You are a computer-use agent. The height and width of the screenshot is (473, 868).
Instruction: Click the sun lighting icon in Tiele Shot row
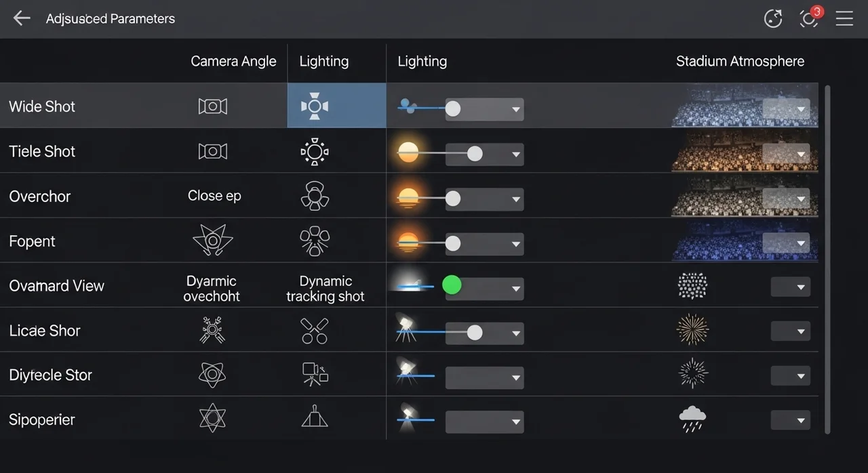314,151
